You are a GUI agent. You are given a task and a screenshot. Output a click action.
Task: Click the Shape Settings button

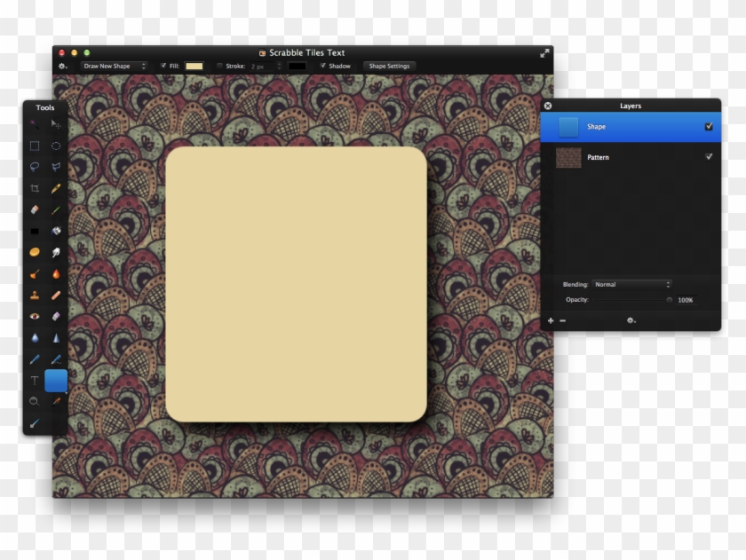pos(389,66)
